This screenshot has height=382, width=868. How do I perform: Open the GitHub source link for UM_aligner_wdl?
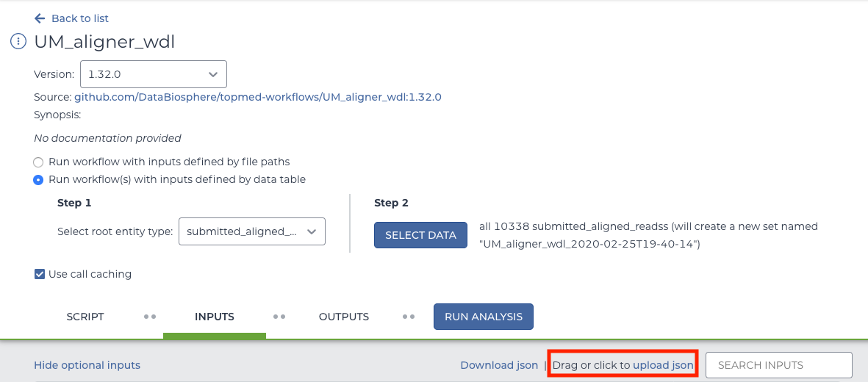258,97
